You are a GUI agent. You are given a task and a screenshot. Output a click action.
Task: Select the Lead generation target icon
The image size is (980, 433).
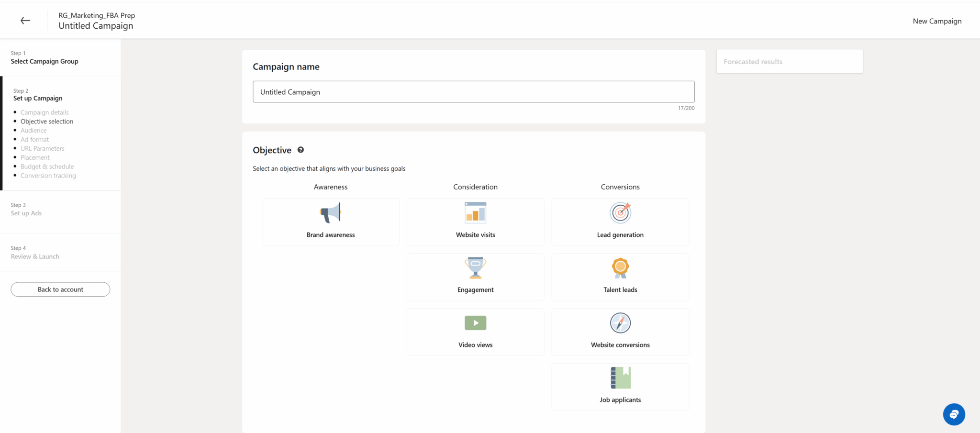click(x=621, y=212)
